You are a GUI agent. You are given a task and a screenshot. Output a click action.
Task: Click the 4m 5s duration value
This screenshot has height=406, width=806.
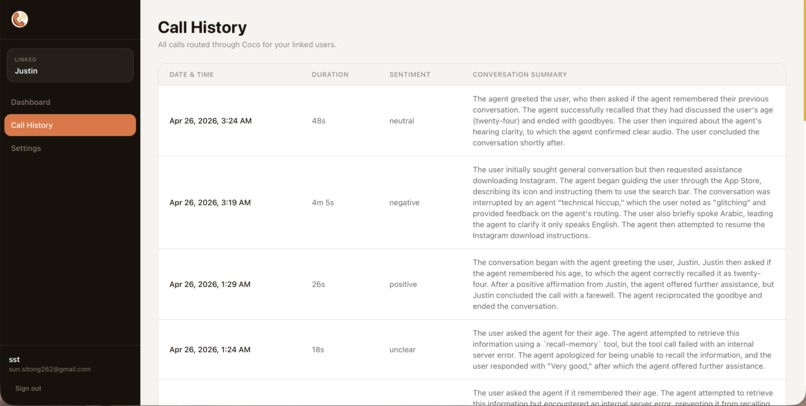pos(323,202)
